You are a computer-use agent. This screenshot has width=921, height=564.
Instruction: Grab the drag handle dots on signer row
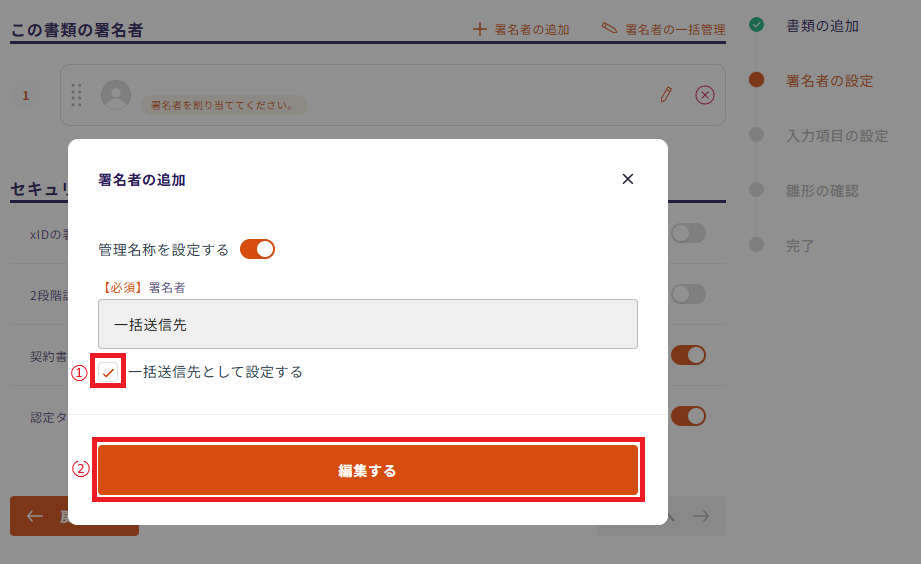77,95
